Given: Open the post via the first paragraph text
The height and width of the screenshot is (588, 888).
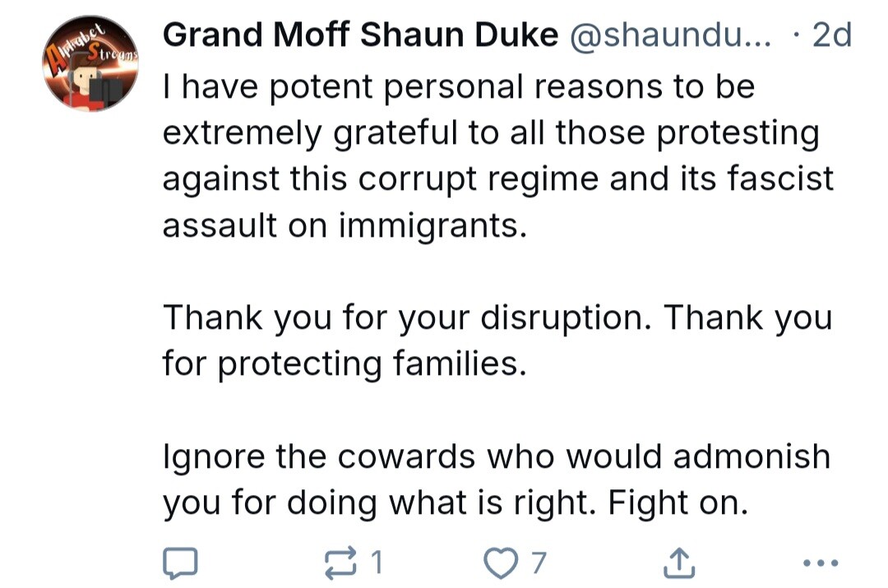Looking at the screenshot, I should [x=497, y=155].
